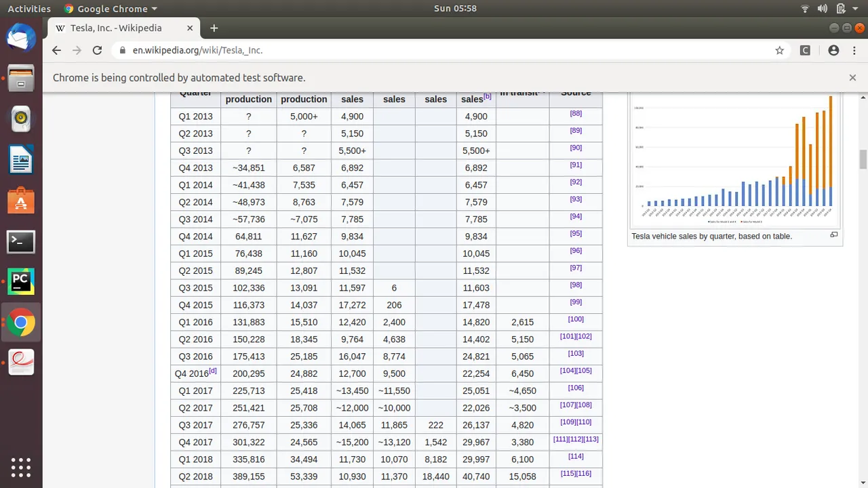The width and height of the screenshot is (868, 488).
Task: Open reference [114] for Q1 2018
Action: (576, 456)
